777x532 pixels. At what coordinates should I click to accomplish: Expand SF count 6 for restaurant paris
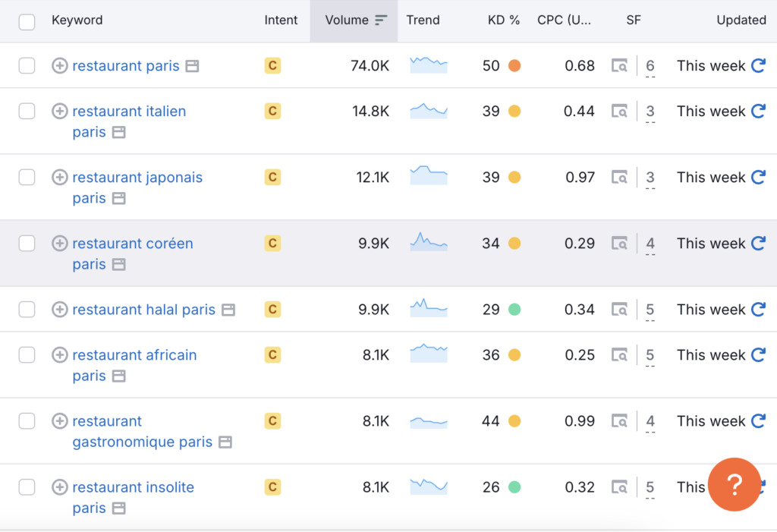(650, 67)
